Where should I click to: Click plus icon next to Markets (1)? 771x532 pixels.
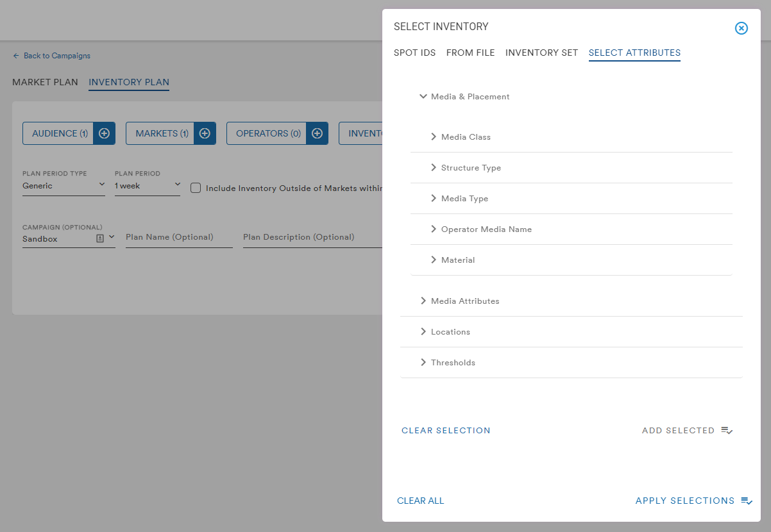point(205,133)
